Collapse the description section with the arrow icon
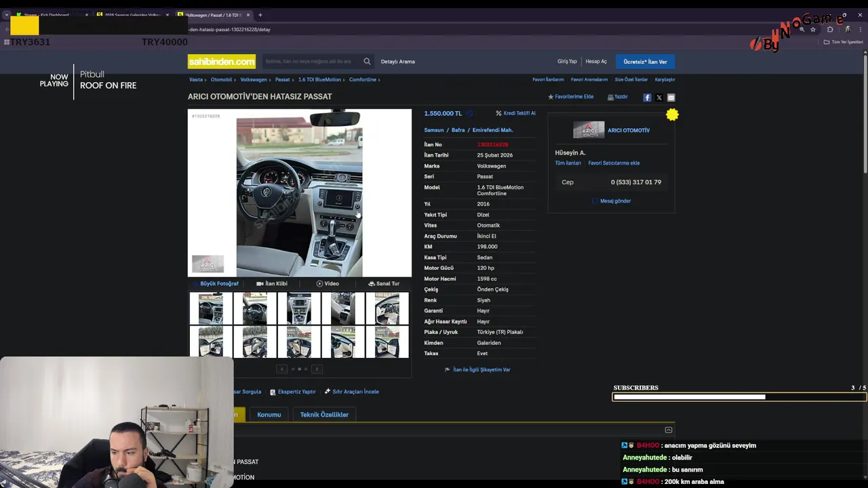Screen dimensions: 868x488 (x=669, y=430)
